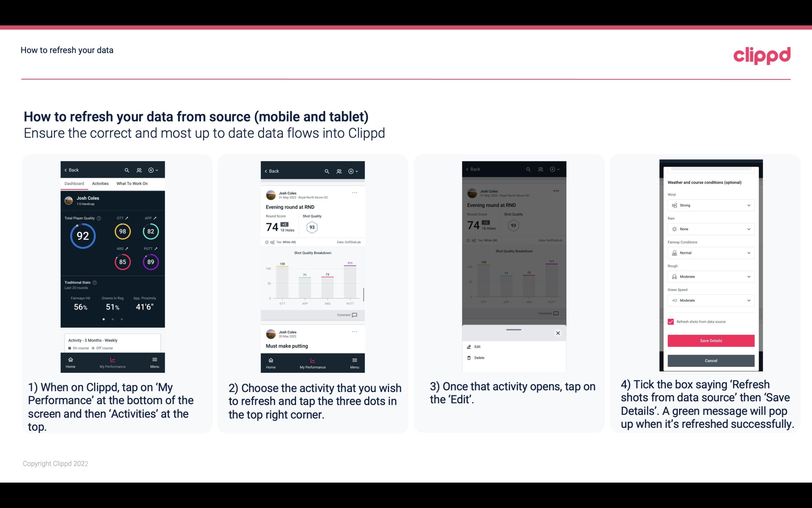812x508 pixels.
Task: Select the What To Work On tab
Action: click(131, 183)
